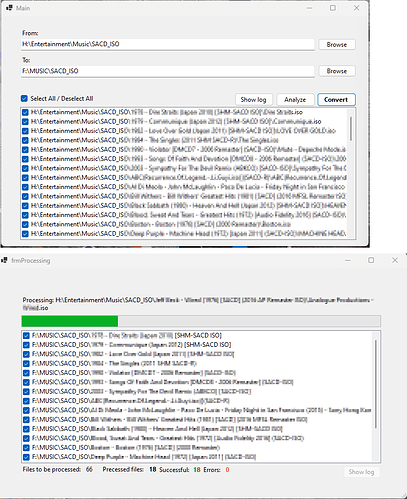Maximize the Main window
This screenshot has height=499, width=407.
333,8
